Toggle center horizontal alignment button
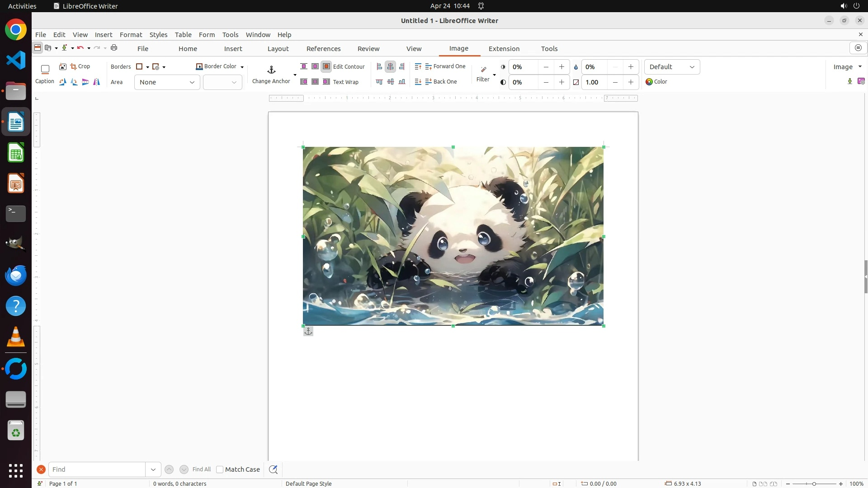 (x=390, y=66)
